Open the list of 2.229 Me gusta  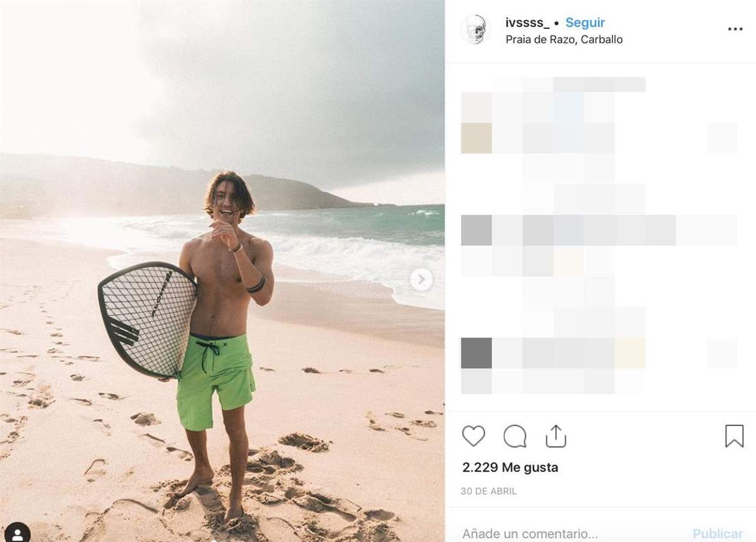tap(510, 467)
